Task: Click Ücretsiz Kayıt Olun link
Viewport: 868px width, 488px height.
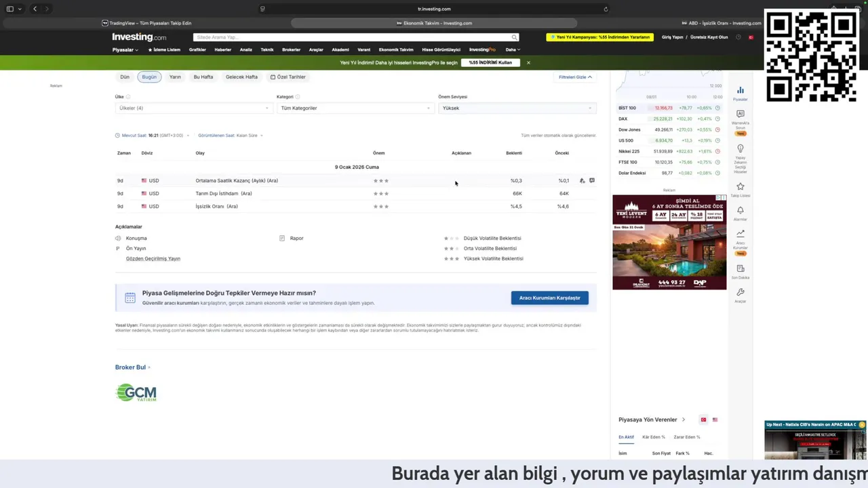Action: [709, 37]
